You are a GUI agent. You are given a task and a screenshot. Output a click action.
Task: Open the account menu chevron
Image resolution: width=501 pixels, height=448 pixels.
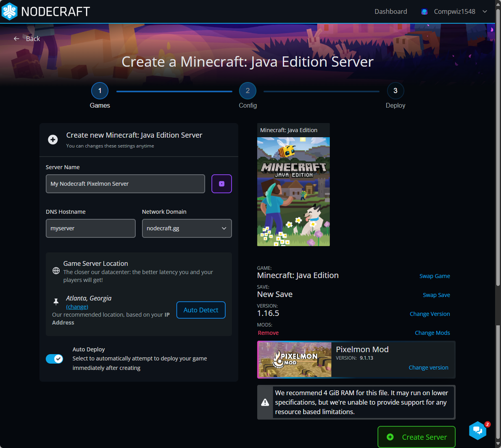(484, 12)
